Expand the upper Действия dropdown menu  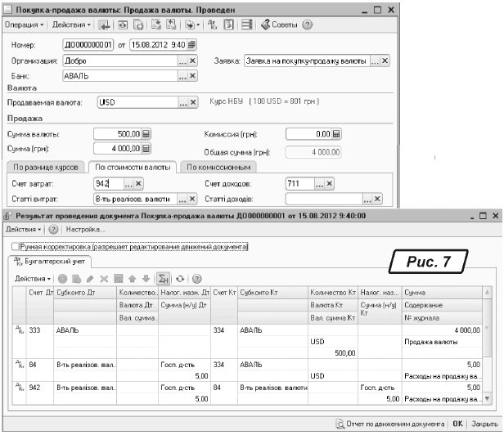coord(74,25)
